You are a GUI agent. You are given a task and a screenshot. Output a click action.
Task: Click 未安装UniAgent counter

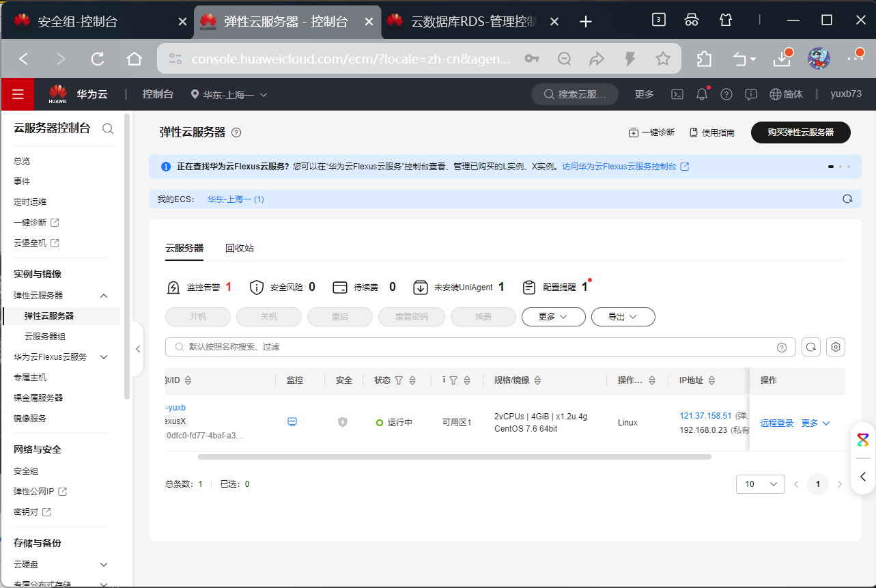pos(459,288)
